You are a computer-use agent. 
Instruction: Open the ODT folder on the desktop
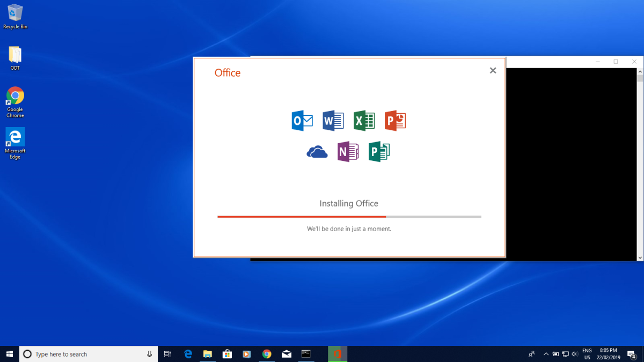[14, 55]
